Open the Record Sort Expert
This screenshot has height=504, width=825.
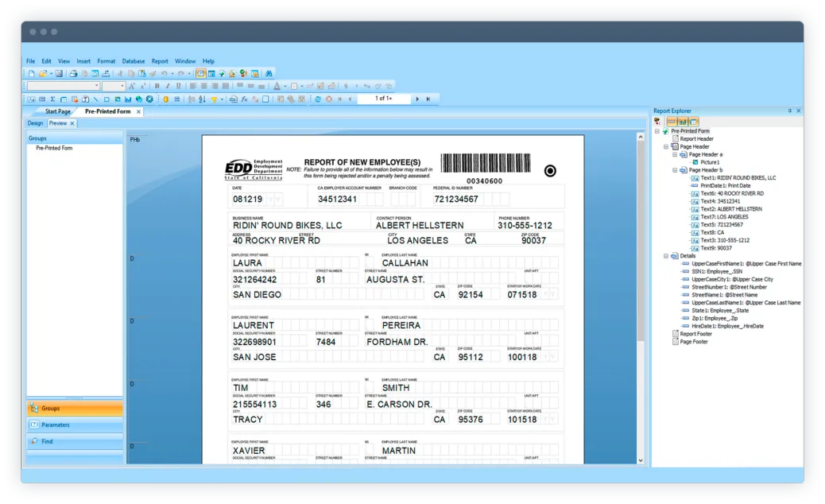(x=201, y=98)
